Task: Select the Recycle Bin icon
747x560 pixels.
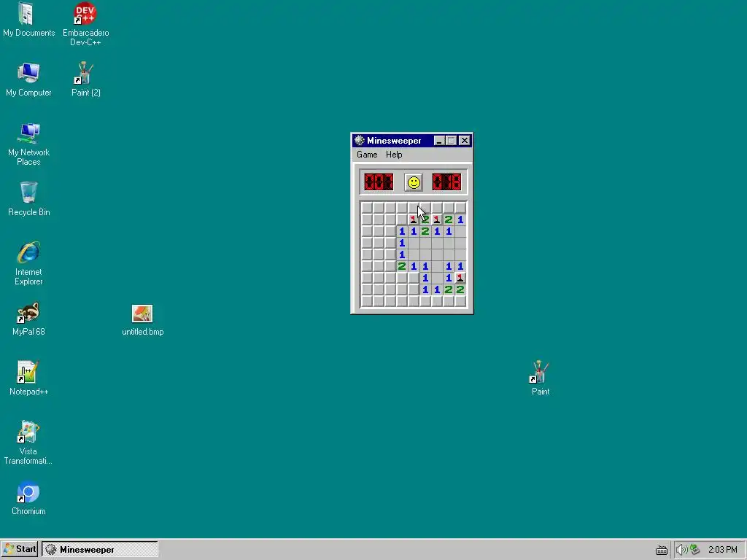Action: 28,199
